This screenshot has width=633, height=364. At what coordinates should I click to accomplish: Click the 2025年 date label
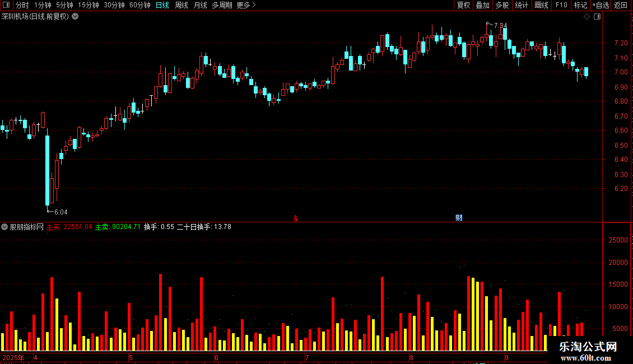pyautogui.click(x=13, y=357)
